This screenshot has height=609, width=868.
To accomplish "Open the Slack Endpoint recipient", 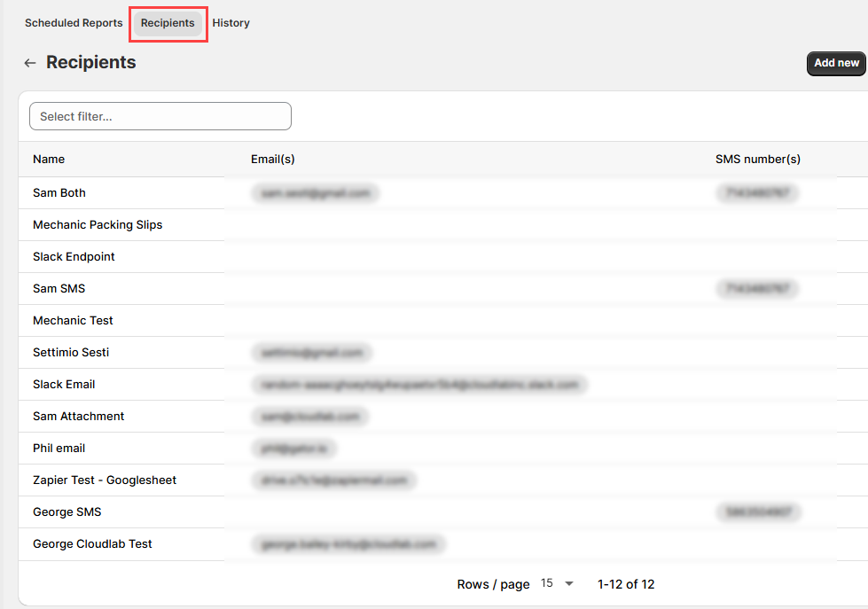I will [74, 257].
